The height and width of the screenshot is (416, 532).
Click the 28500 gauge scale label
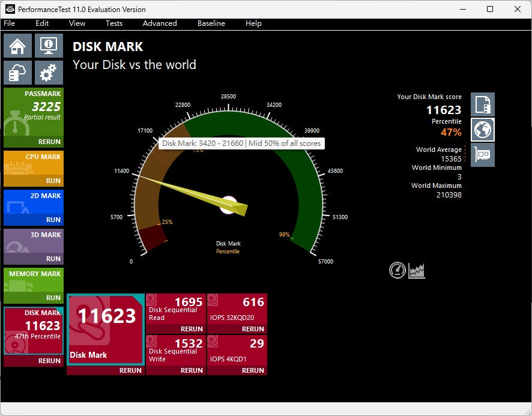228,97
